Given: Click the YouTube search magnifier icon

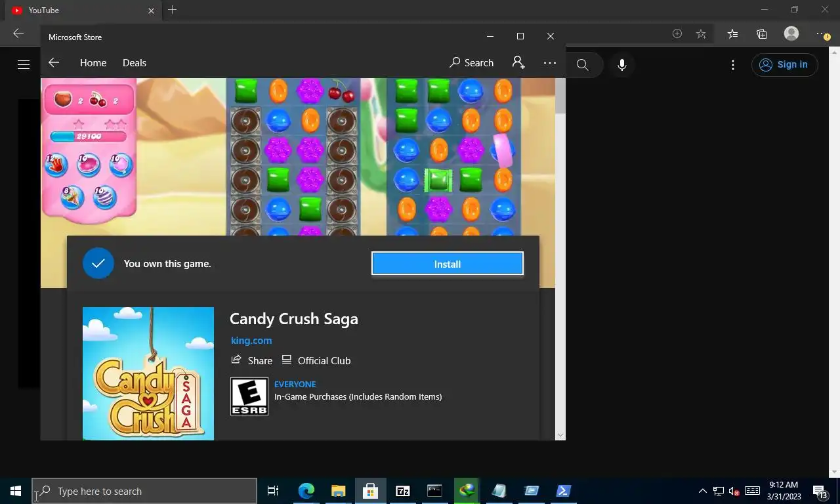Looking at the screenshot, I should 582,64.
